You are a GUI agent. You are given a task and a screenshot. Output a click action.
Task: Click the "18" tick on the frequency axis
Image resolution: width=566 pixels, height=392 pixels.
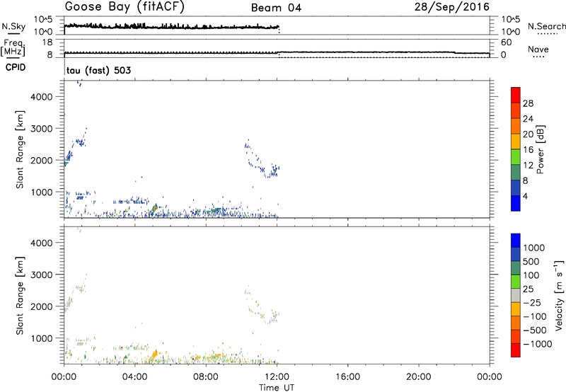(47, 42)
